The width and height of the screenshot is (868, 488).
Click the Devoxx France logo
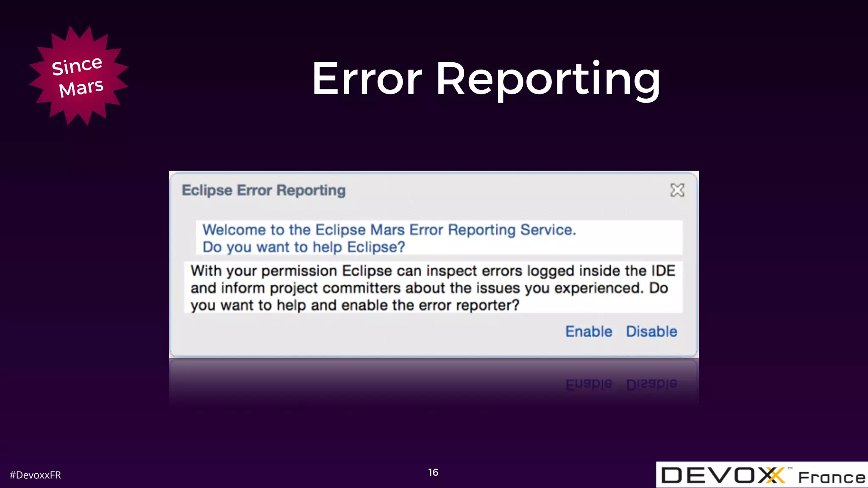762,475
